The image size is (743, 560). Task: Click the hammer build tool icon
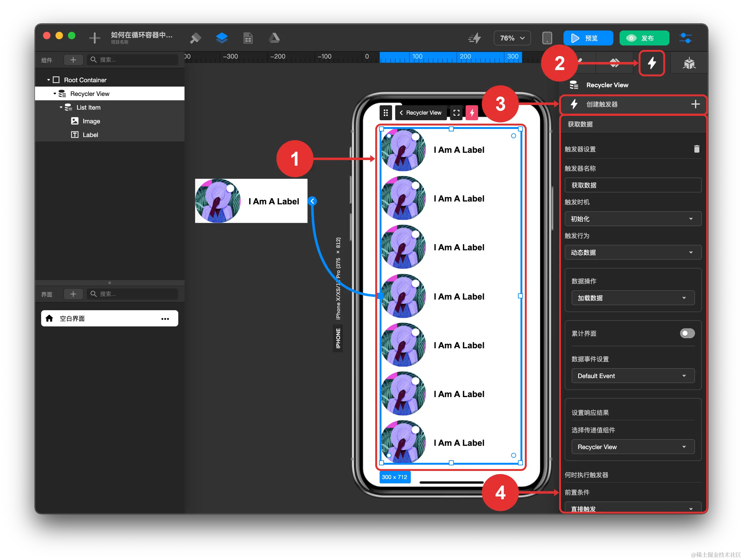pos(195,38)
